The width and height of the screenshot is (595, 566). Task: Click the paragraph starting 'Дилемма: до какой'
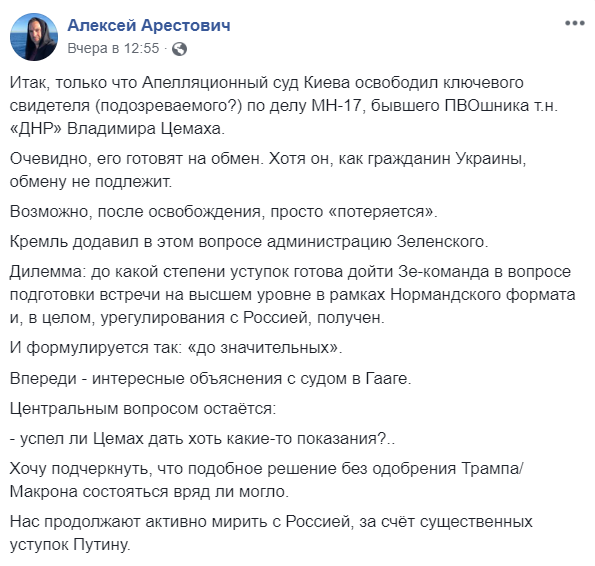point(293,294)
